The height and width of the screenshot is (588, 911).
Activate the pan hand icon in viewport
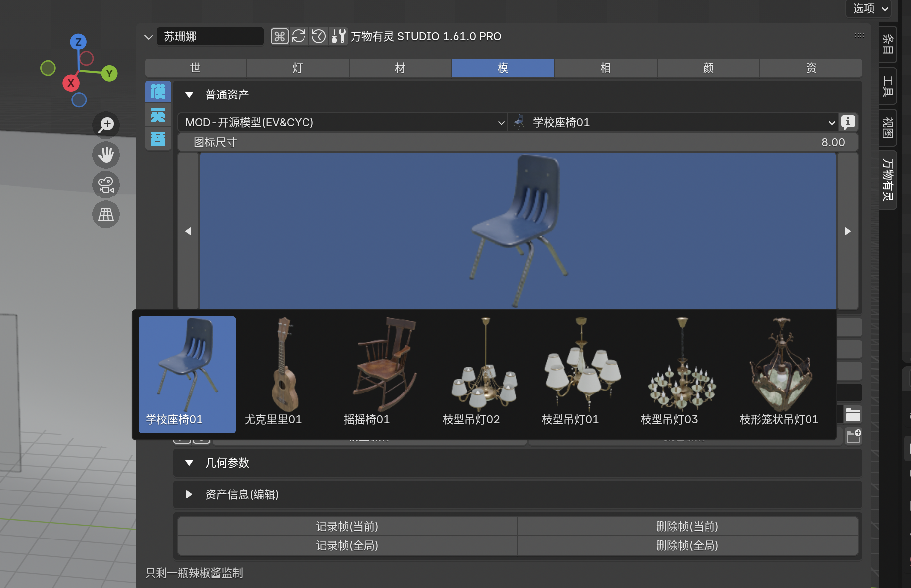[x=106, y=155]
